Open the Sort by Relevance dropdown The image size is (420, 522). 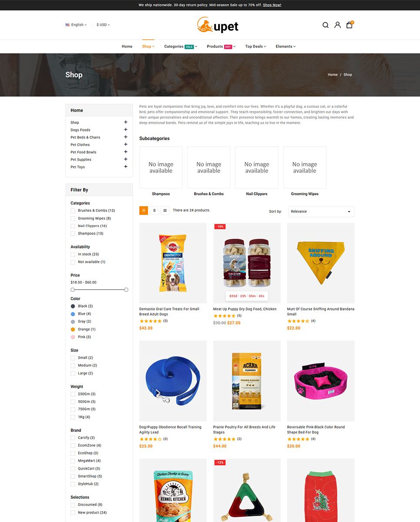(x=321, y=211)
